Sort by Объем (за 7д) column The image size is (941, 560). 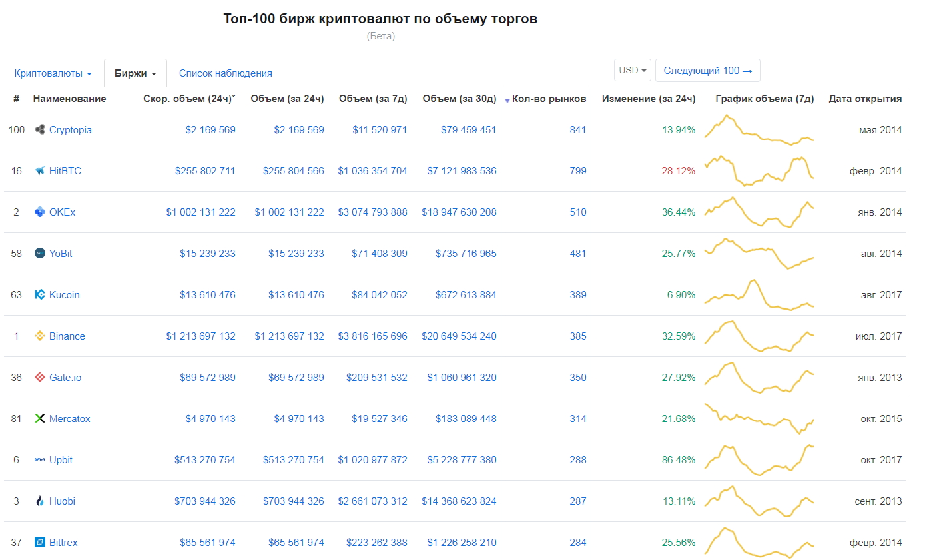pos(373,99)
